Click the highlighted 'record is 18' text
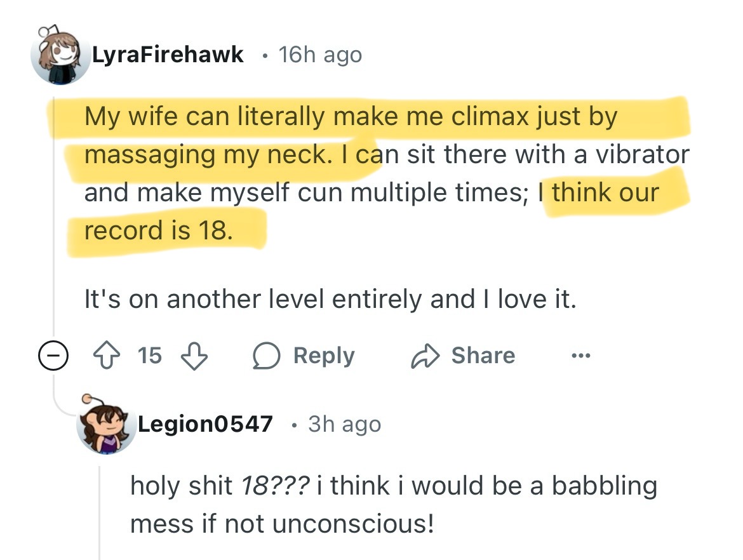Screen dimensions: 743x560 coord(159,230)
